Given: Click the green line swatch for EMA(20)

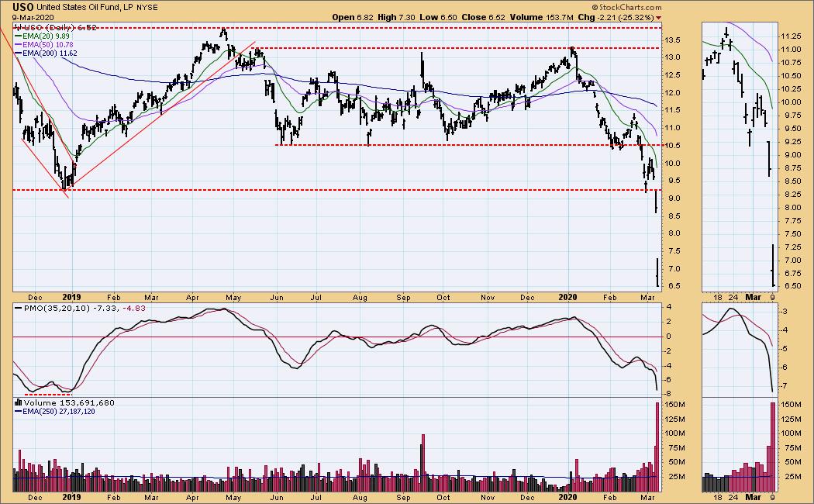Looking at the screenshot, I should tap(18, 36).
